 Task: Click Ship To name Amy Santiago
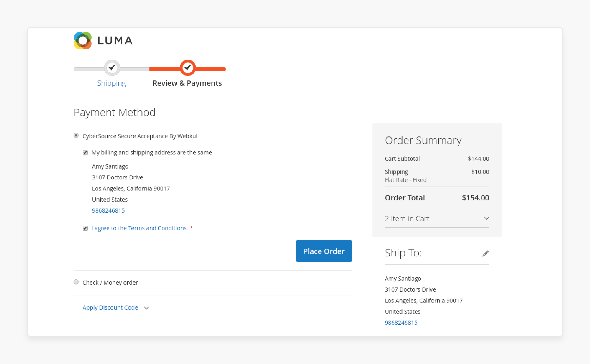pos(403,279)
